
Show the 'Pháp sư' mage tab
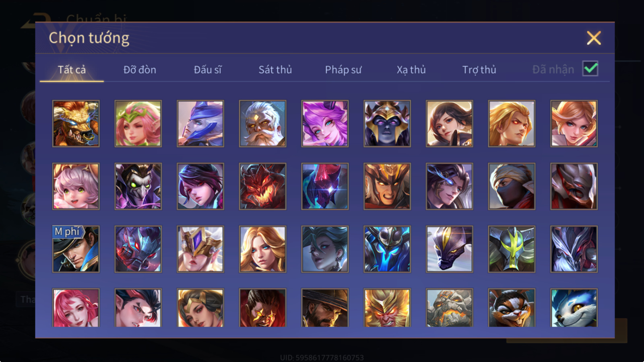343,70
